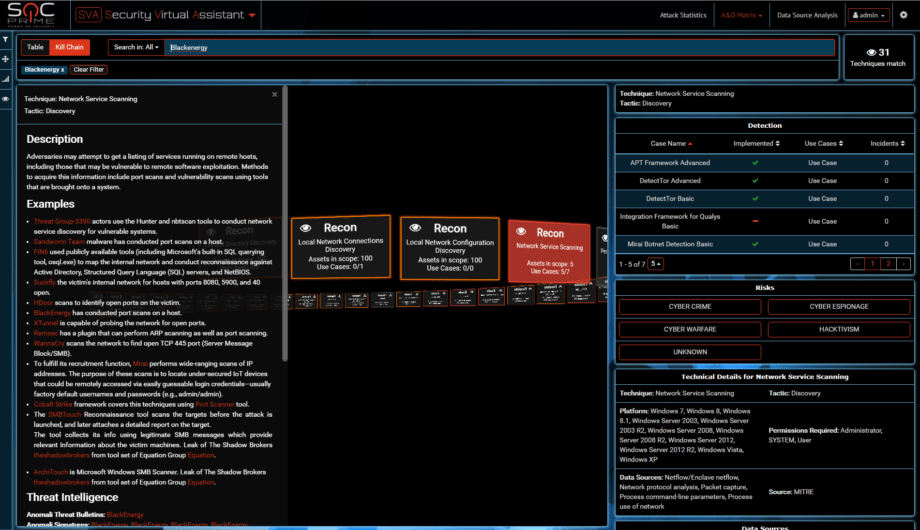This screenshot has height=530, width=920.
Task: Sort Detection table by Case Name
Action: (x=671, y=143)
